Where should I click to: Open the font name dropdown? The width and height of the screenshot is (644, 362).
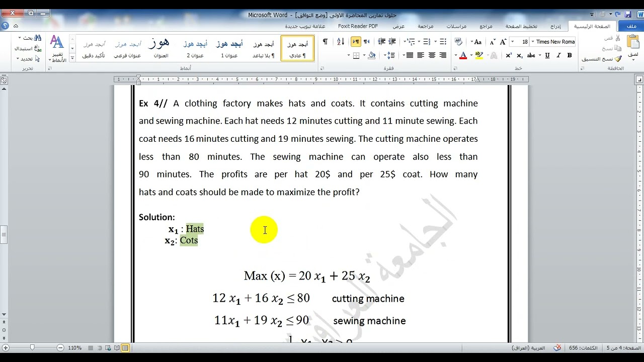click(532, 42)
